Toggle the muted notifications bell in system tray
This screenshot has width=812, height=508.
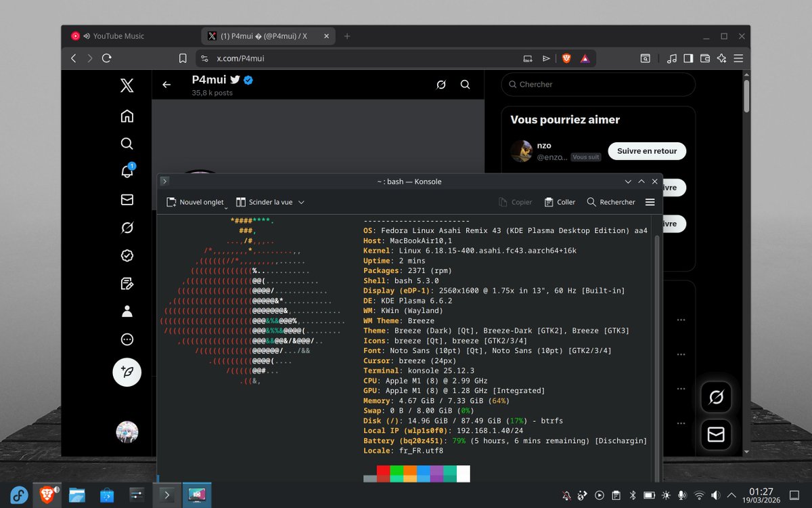pos(566,496)
